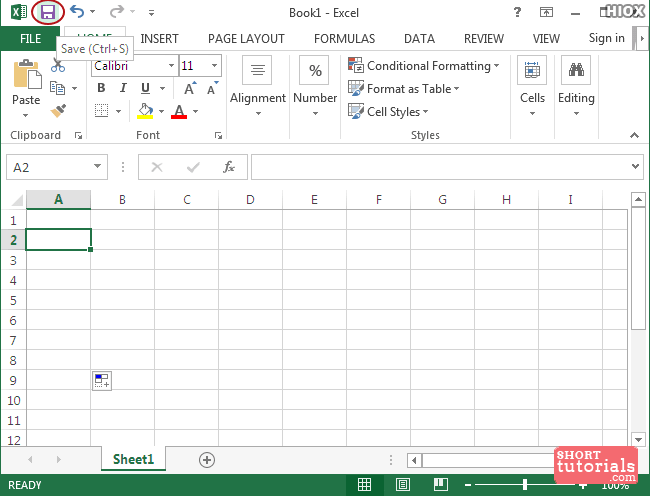Click the Redo arrow icon
650x496 pixels.
[117, 12]
